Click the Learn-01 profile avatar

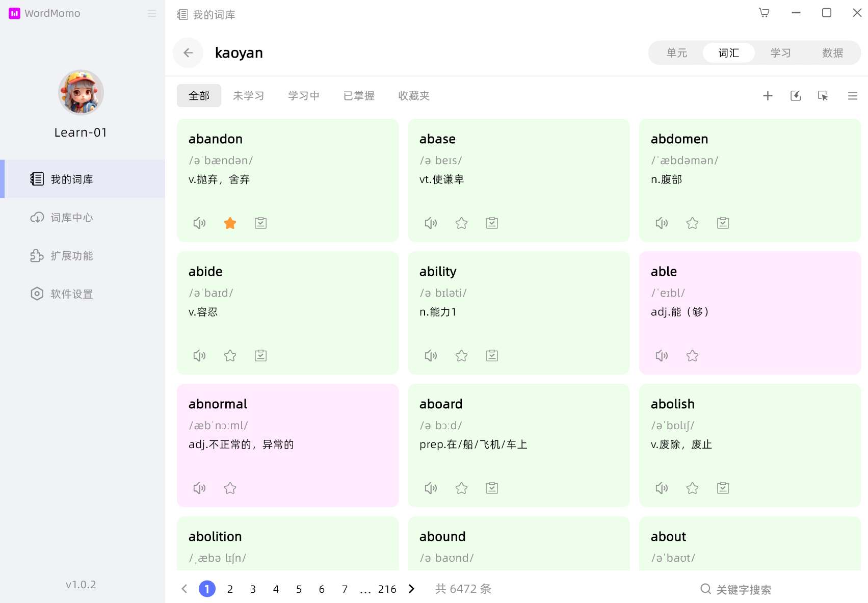[x=81, y=93]
